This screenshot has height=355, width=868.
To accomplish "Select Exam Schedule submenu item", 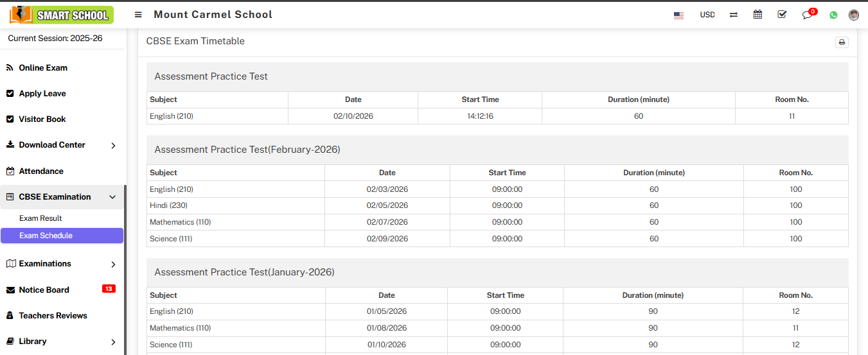I will point(46,236).
